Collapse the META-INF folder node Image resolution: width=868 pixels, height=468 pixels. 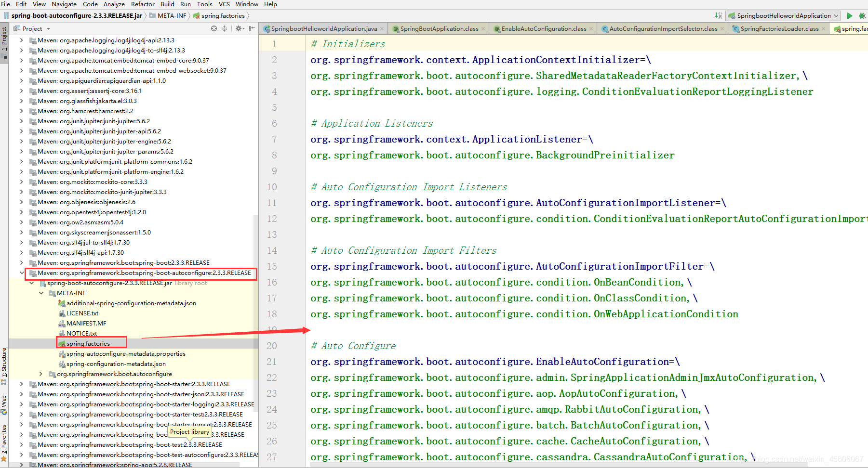point(41,293)
